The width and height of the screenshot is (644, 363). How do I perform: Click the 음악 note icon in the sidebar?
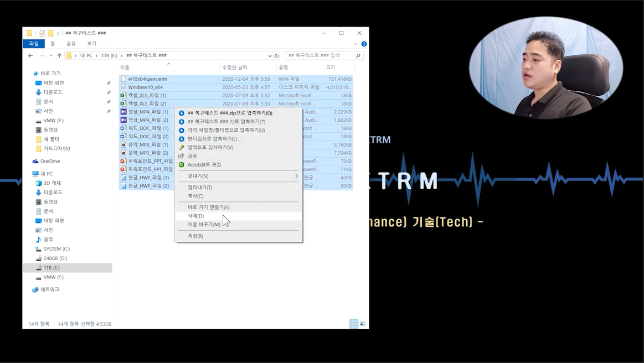tap(39, 240)
